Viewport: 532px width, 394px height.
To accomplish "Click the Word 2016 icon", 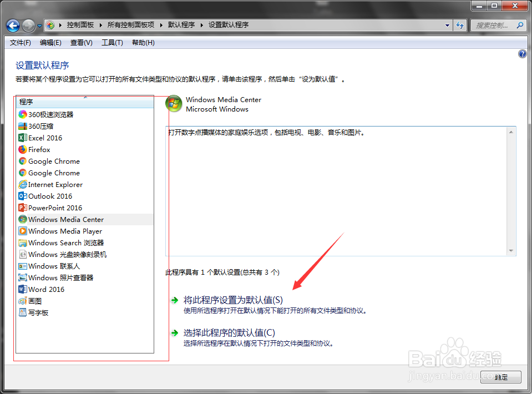I will 23,289.
